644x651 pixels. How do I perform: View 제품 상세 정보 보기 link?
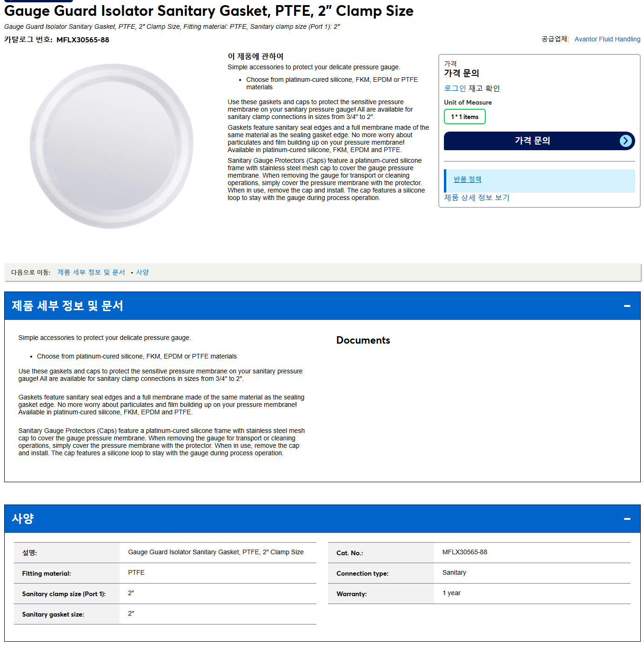(x=476, y=198)
